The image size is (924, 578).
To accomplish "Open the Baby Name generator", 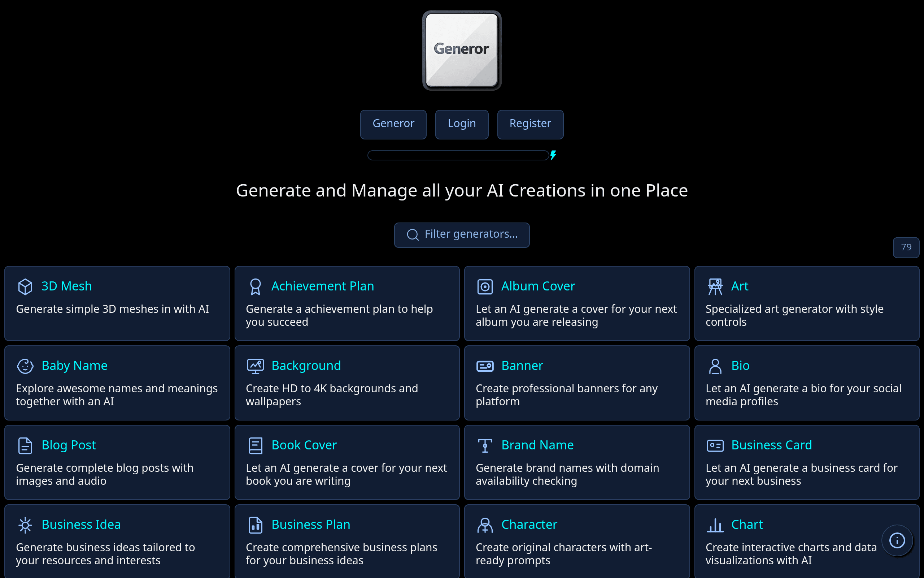I will (74, 366).
